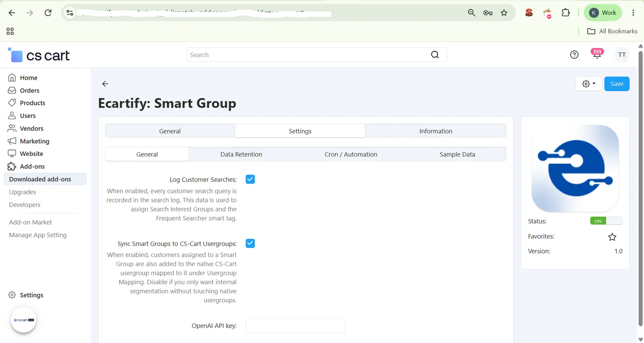Viewport: 644px width, 343px height.
Task: Toggle the add-on Status ON switch
Action: [x=606, y=221]
